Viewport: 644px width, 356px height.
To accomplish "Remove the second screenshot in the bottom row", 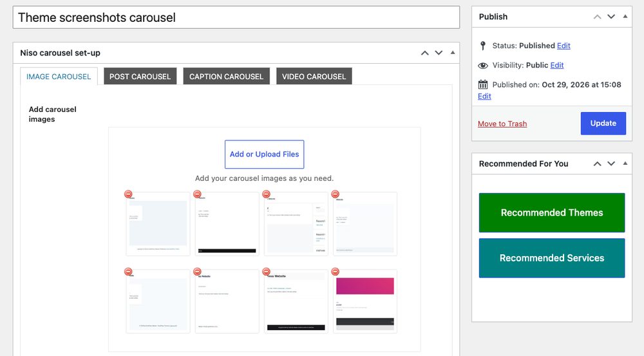I will (197, 272).
